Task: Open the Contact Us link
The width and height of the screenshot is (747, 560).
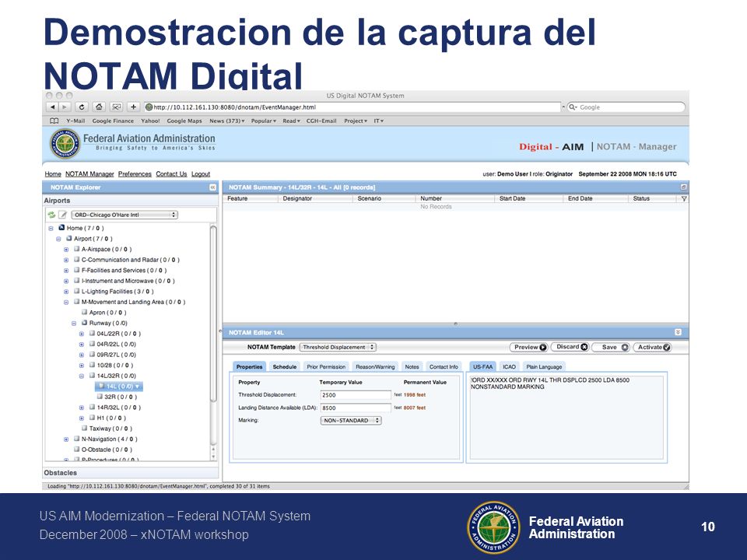Action: [x=171, y=174]
